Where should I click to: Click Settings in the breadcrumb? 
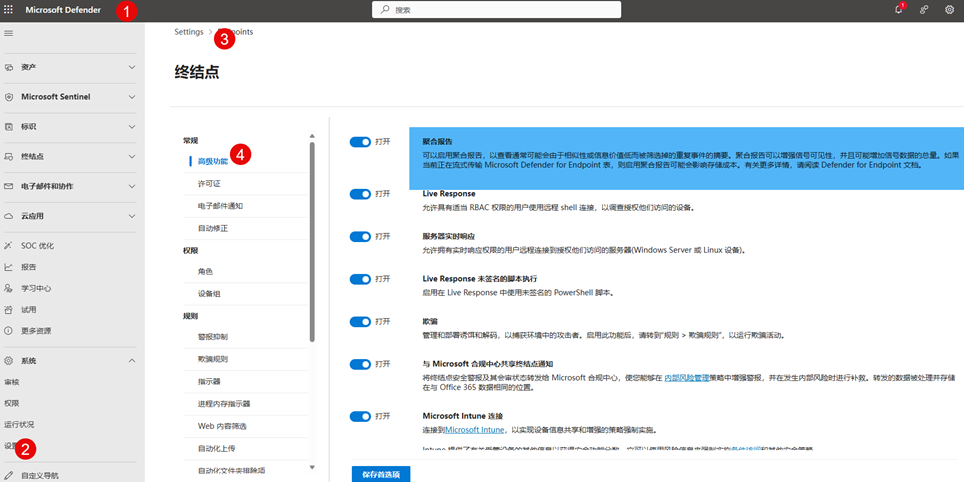[x=189, y=32]
